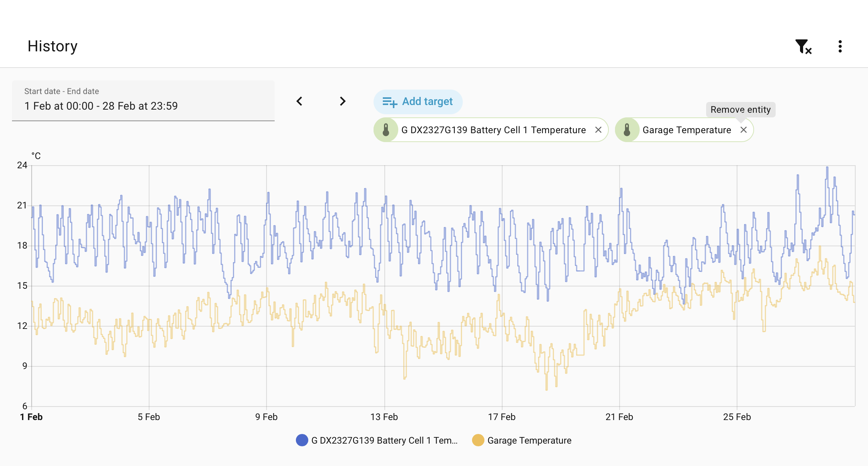Click the blue Battery Cell legend color dot
Viewport: 868px width, 466px height.
[302, 440]
